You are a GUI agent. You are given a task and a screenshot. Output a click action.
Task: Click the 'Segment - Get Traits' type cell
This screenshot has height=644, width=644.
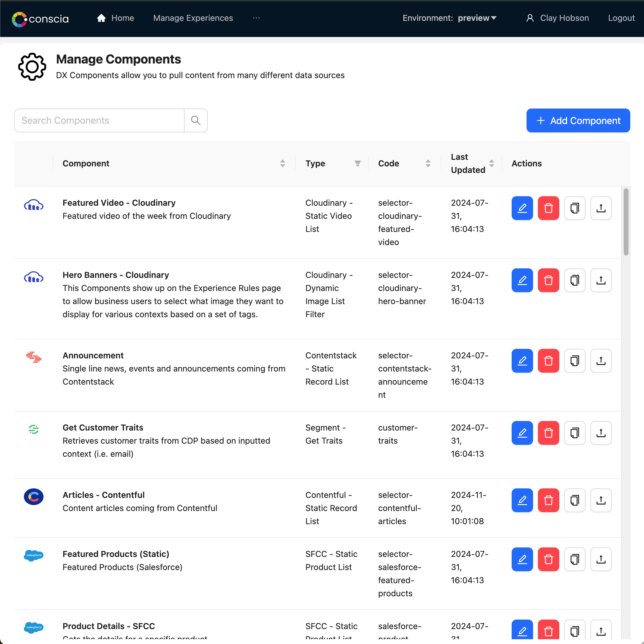325,434
